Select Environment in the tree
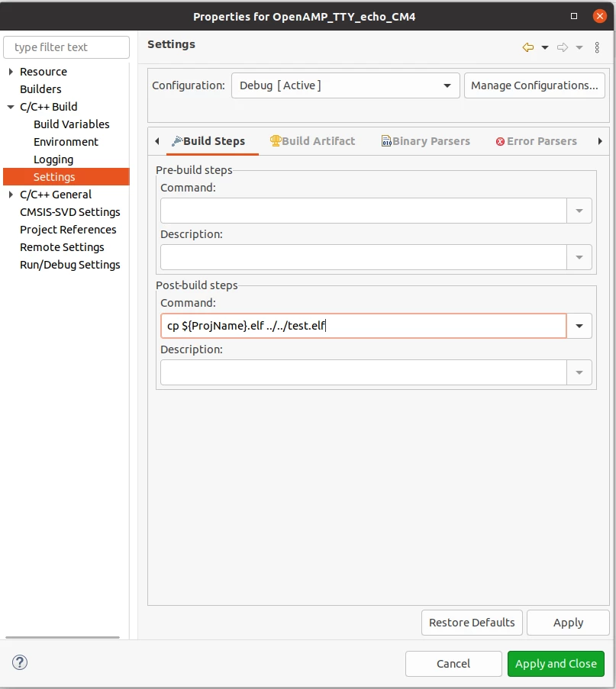616x689 pixels. (66, 142)
